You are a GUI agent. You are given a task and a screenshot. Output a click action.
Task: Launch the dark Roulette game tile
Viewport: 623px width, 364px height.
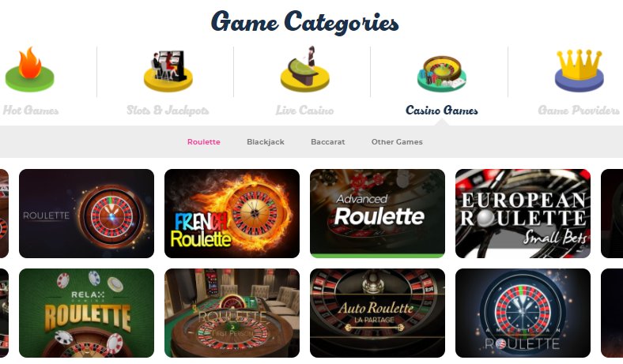[87, 213]
